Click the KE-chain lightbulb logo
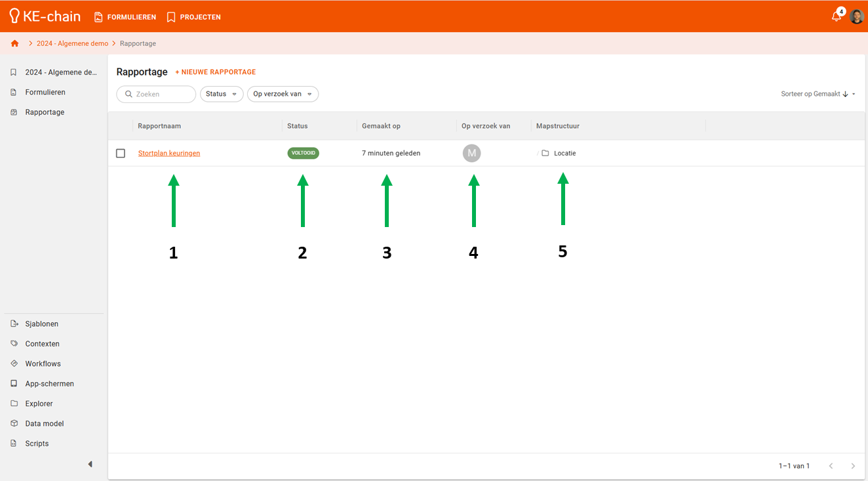The height and width of the screenshot is (481, 868). pyautogui.click(x=14, y=16)
